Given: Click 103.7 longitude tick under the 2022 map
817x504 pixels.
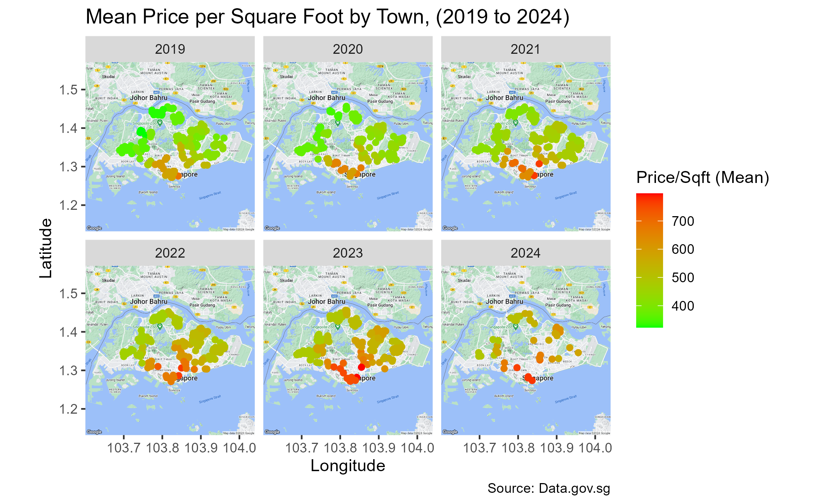Looking at the screenshot, I should pyautogui.click(x=124, y=448).
